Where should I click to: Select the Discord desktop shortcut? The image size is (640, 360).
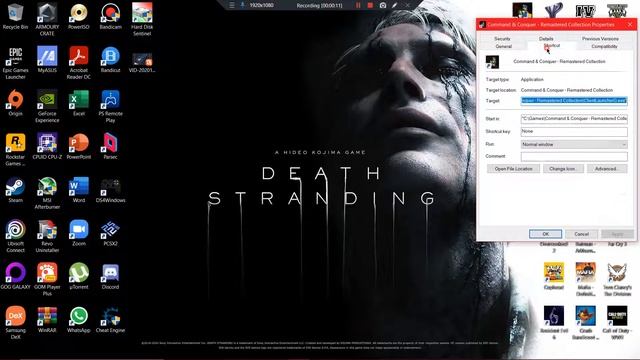coord(111,276)
